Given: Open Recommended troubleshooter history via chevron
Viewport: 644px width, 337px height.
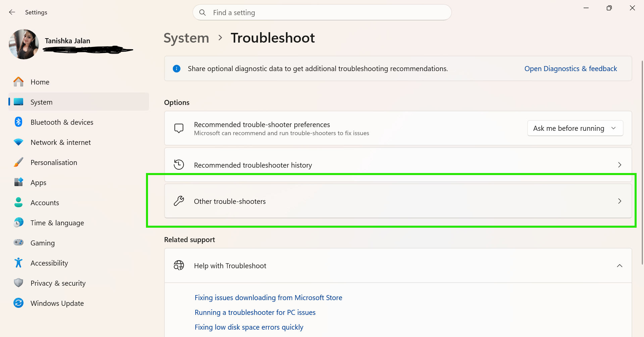Looking at the screenshot, I should click(x=620, y=165).
